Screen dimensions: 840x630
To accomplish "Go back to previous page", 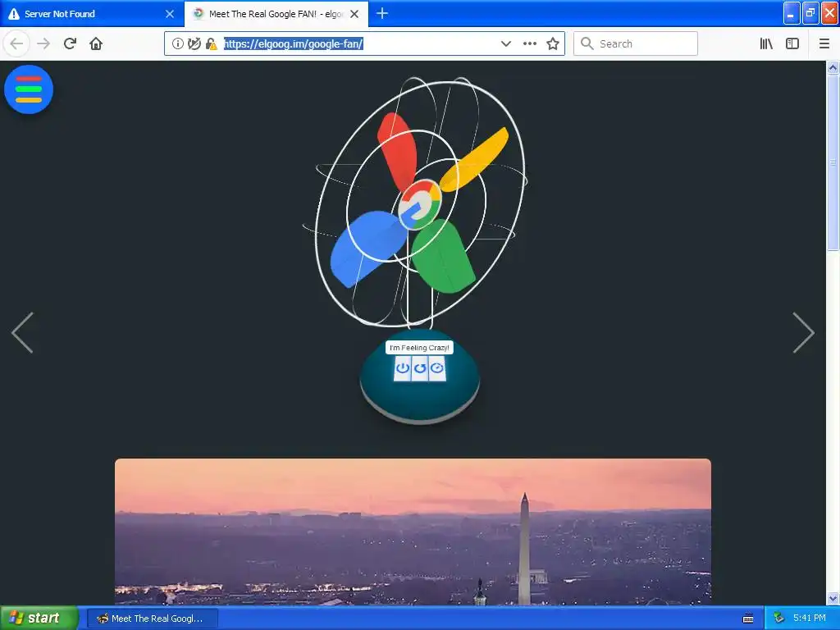I will tap(16, 43).
